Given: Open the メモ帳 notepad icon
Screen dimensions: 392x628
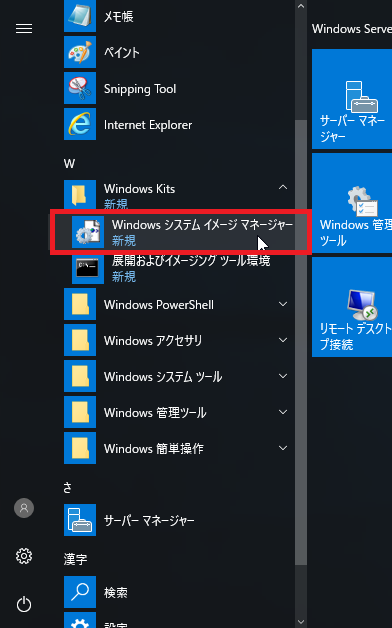Looking at the screenshot, I should 80,16.
